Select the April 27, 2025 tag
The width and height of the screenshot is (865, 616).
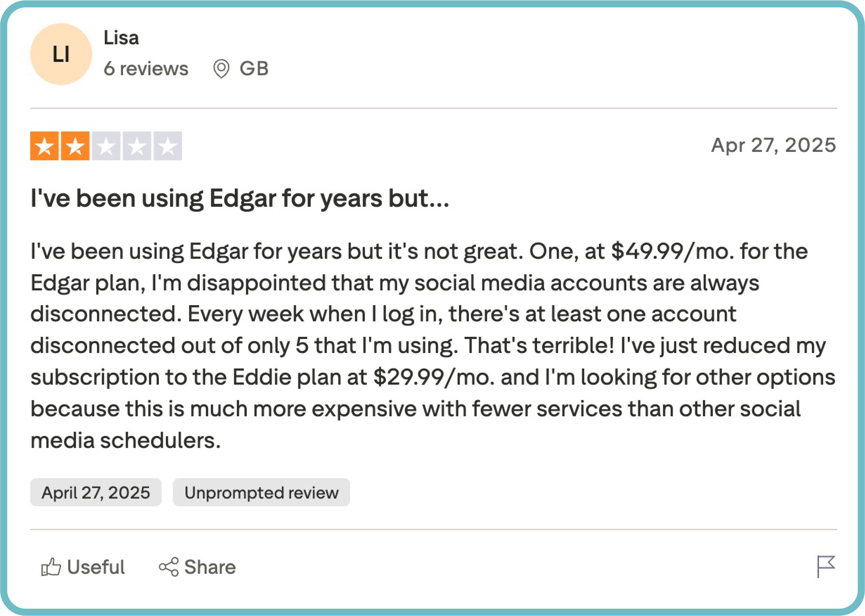tap(96, 492)
